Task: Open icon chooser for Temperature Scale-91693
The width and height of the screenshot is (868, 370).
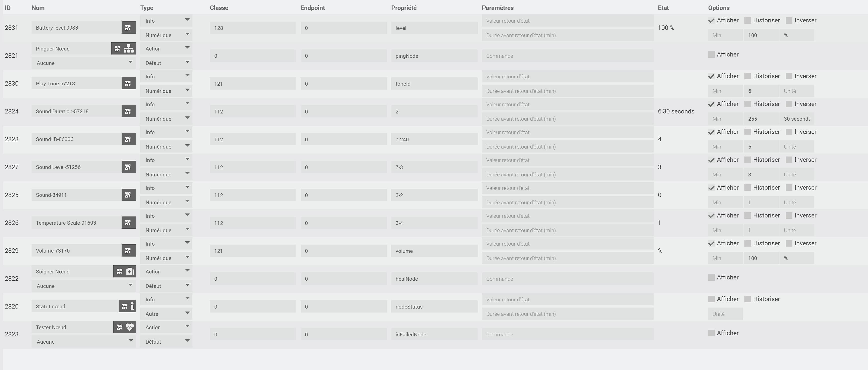Action: tap(128, 223)
